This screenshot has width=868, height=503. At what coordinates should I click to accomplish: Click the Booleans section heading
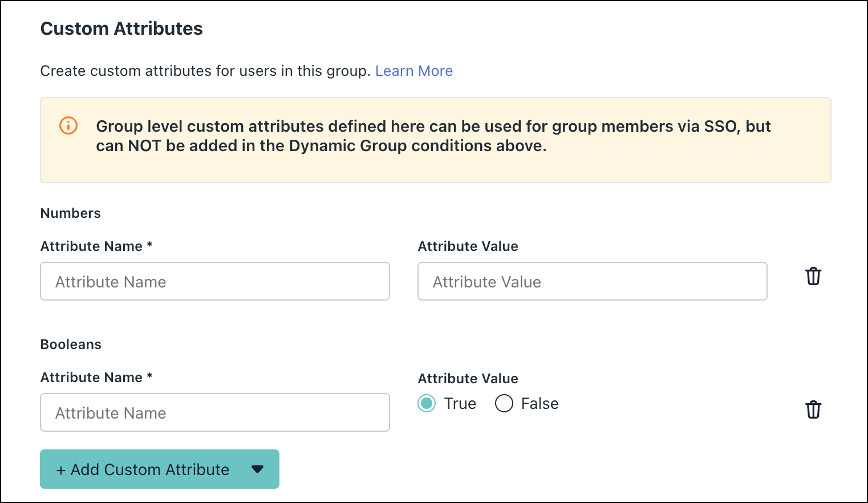71,344
